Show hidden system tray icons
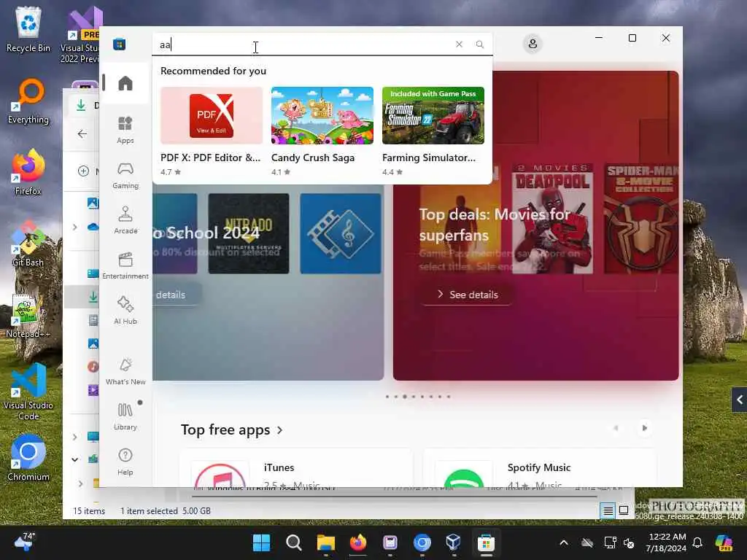747x560 pixels. coord(564,542)
